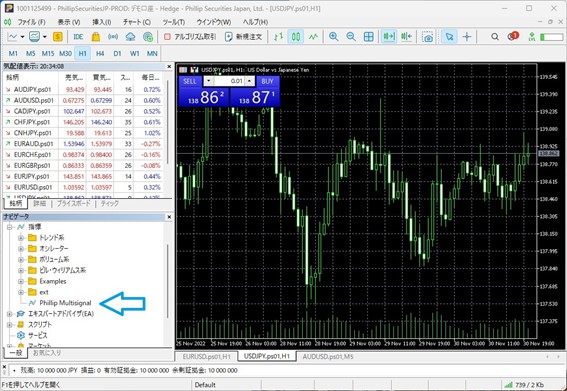The height and width of the screenshot is (391, 567).
Task: Open the search magnifier in toolbar
Action: [495, 37]
